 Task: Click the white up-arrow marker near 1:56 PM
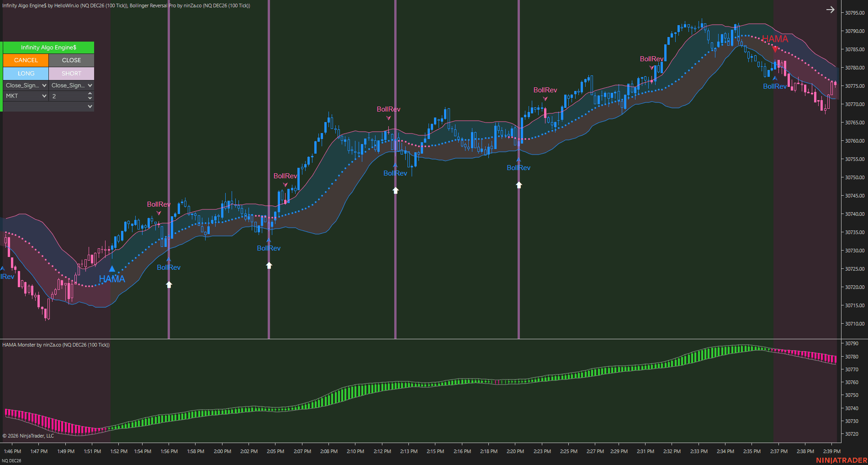point(169,284)
